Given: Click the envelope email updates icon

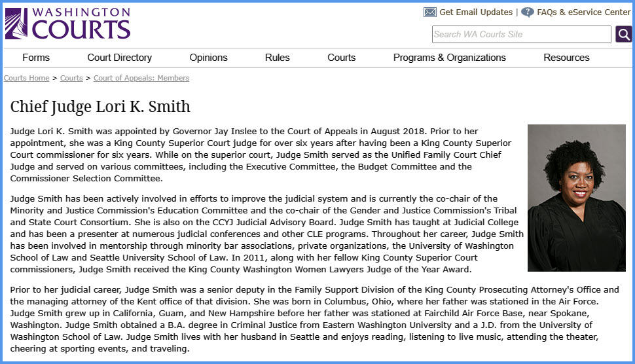Looking at the screenshot, I should [429, 12].
